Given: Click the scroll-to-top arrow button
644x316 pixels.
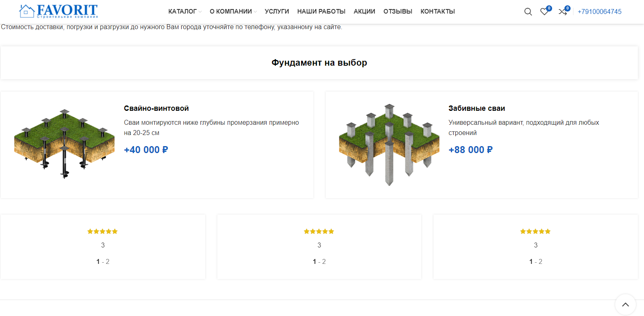Looking at the screenshot, I should 625,305.
